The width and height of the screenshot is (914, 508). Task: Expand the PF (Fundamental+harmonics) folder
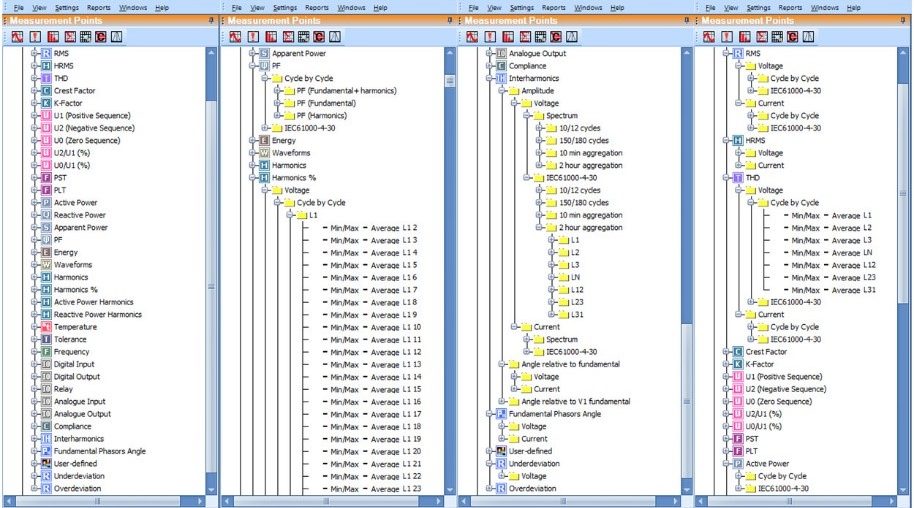click(275, 91)
